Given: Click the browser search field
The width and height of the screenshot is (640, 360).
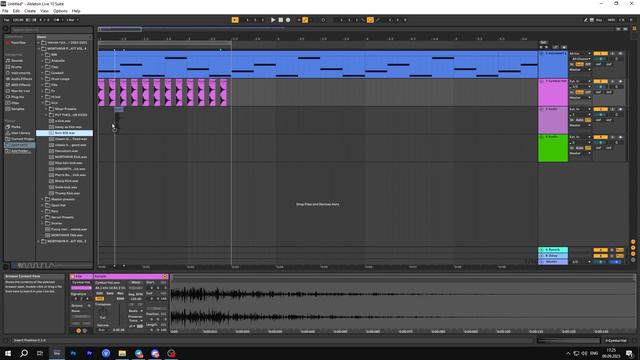Looking at the screenshot, I should [x=51, y=30].
